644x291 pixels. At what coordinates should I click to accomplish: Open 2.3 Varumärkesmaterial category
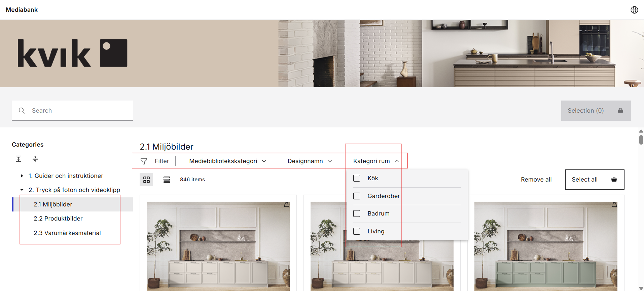67,233
